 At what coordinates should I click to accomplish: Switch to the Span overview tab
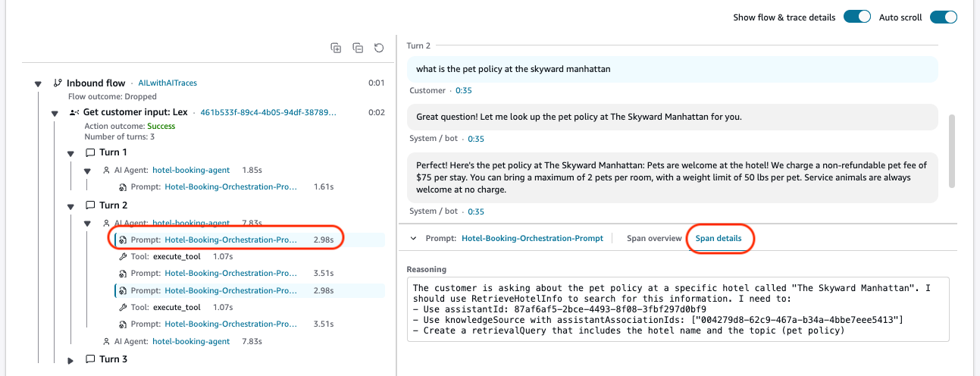point(654,238)
